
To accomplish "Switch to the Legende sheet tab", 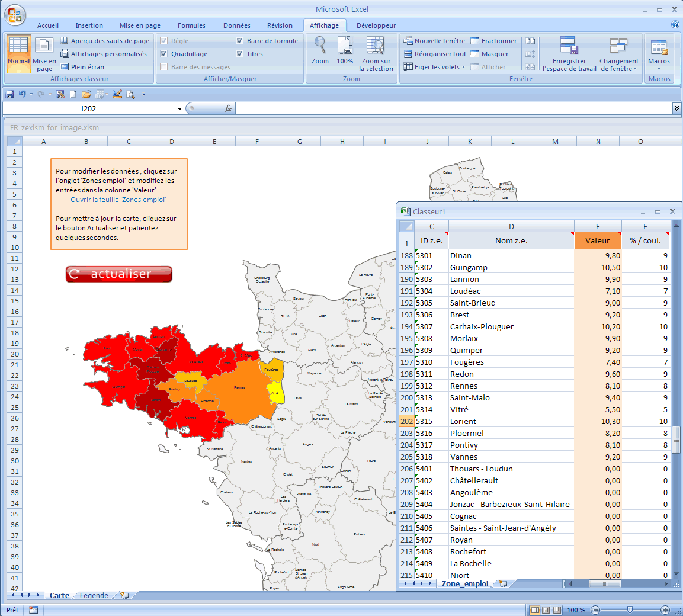I will pos(94,595).
